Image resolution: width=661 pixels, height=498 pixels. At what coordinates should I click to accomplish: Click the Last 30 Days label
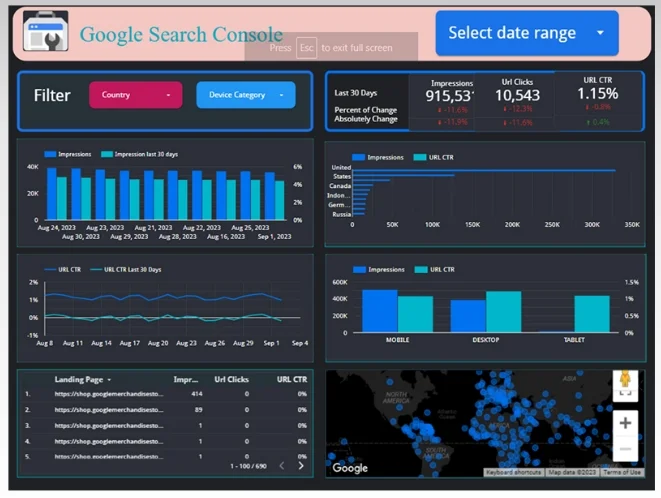coord(356,93)
